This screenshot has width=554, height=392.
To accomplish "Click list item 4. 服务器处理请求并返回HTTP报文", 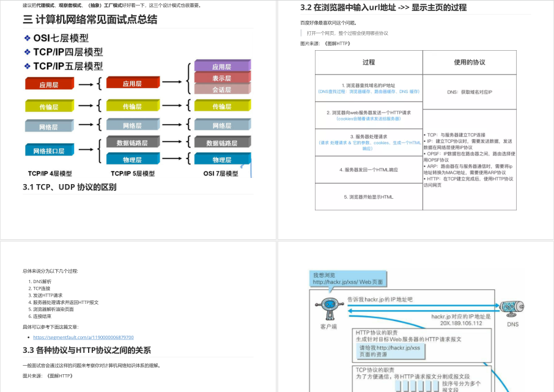I will coord(63,302).
